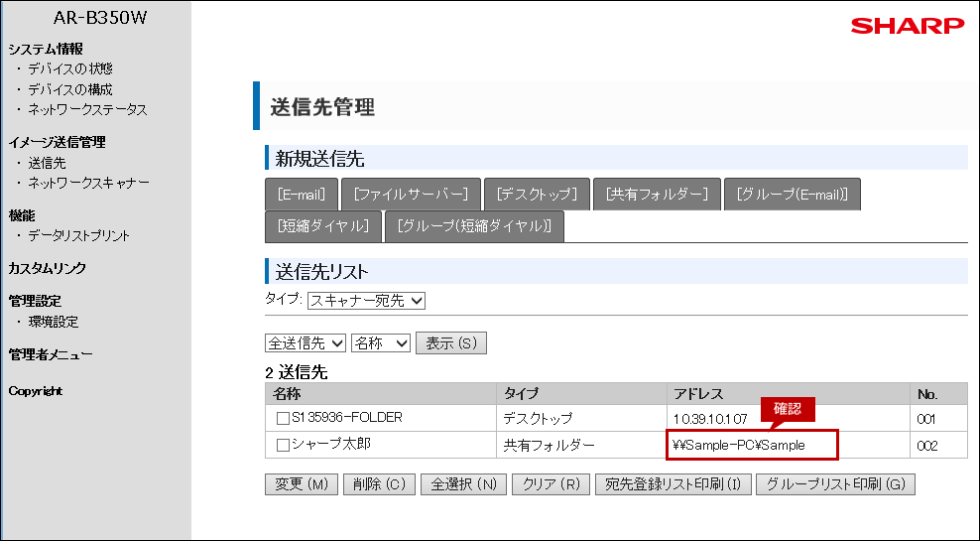
Task: Select the [短縮ダイヤル] tab
Action: click(x=323, y=226)
